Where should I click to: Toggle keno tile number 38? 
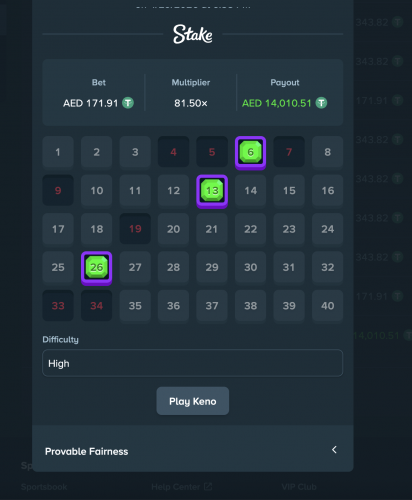[251, 306]
